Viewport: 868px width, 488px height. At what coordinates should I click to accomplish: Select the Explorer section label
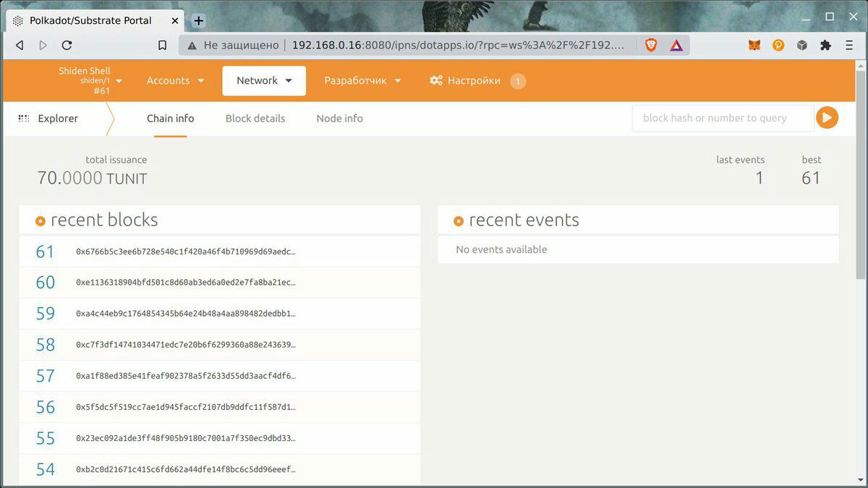pos(58,119)
